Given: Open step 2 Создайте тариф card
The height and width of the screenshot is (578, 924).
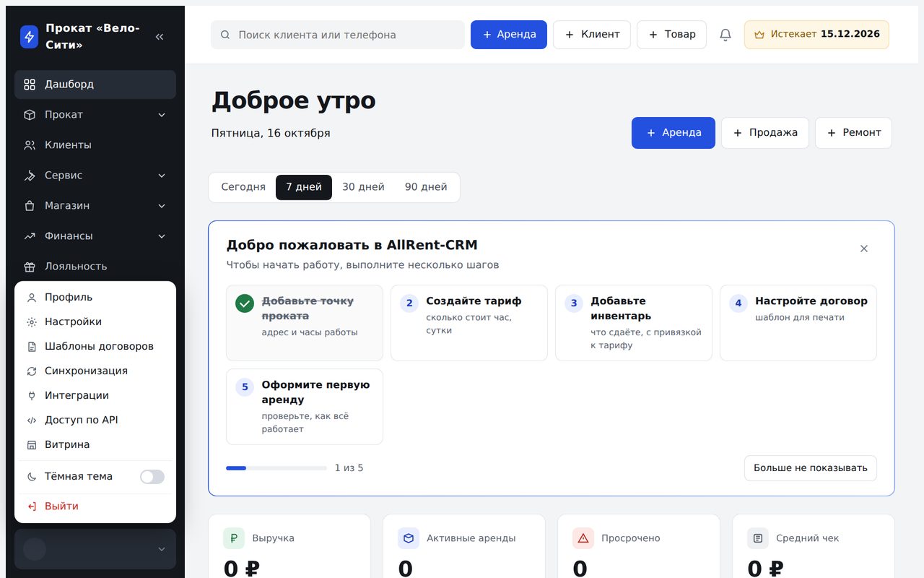Looking at the screenshot, I should point(469,323).
